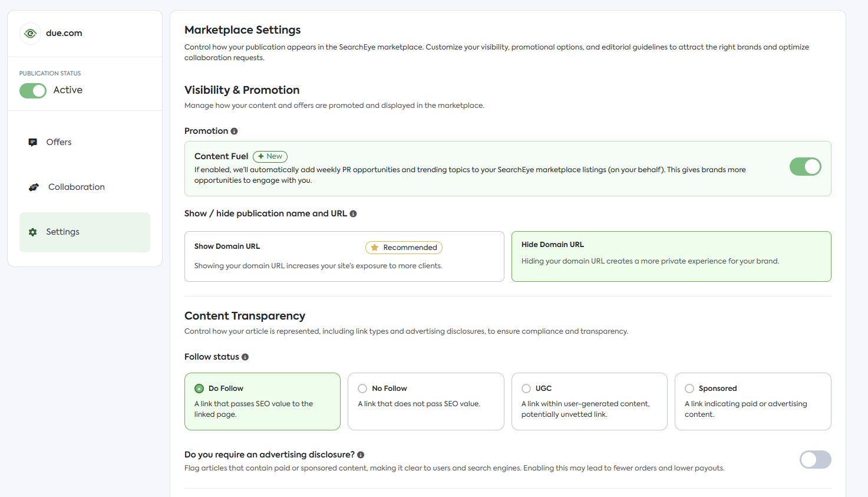Click the Recommended badge
Screen dimensions: 868x497
point(404,248)
